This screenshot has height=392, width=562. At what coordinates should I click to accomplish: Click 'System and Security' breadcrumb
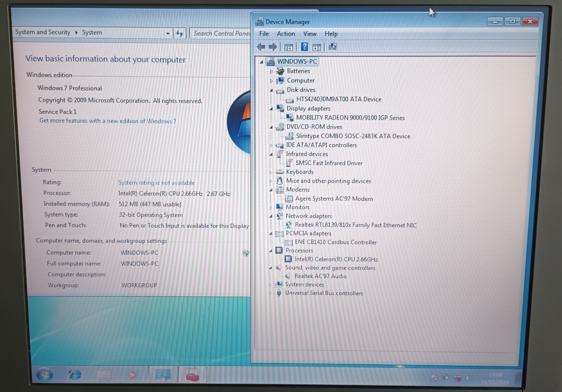(x=43, y=32)
